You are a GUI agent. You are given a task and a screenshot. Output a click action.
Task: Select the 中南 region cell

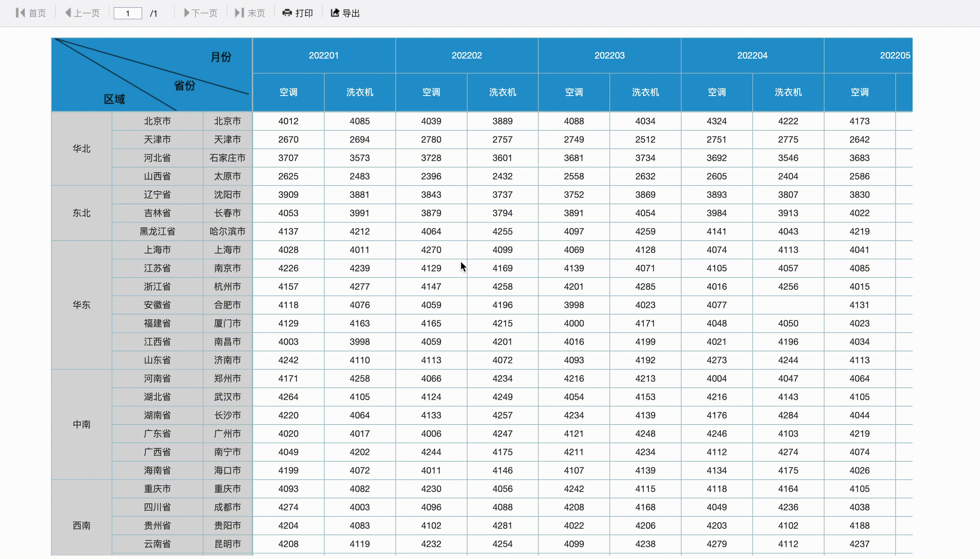[x=81, y=424]
